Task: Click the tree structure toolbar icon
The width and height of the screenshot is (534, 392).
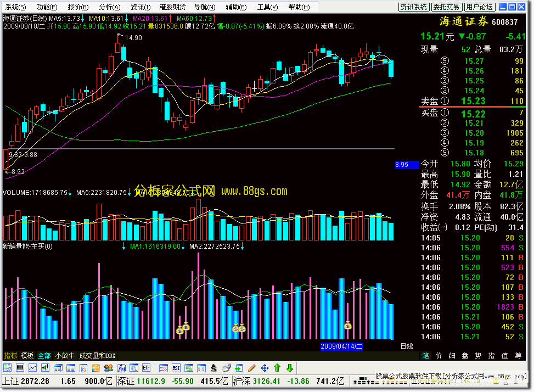Action: pos(83,368)
